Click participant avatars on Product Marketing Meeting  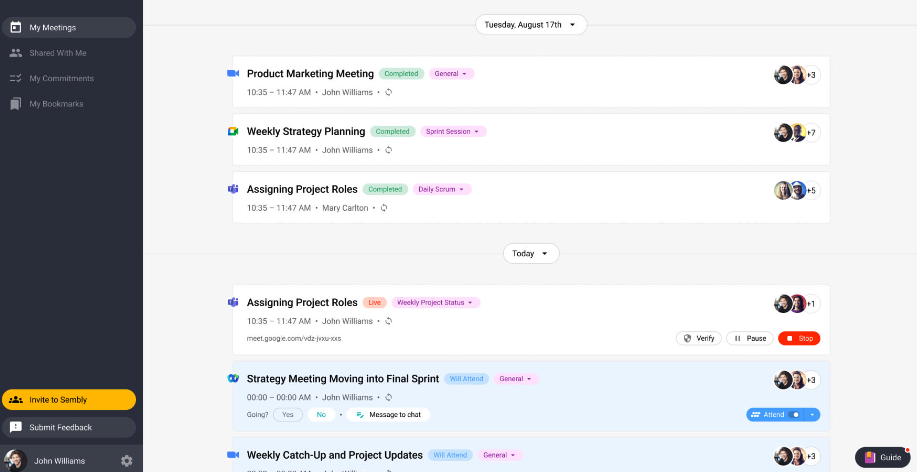pyautogui.click(x=797, y=75)
